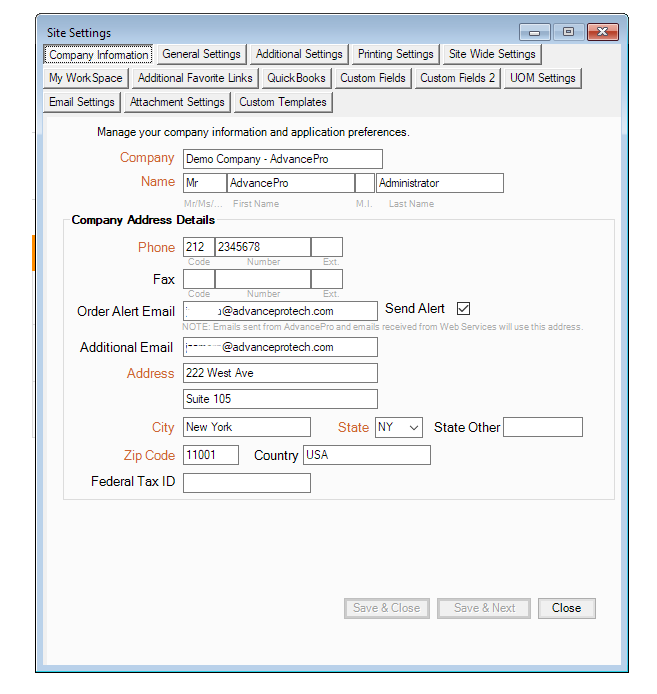Select the QuickBooks tab
The image size is (657, 694).
click(296, 78)
